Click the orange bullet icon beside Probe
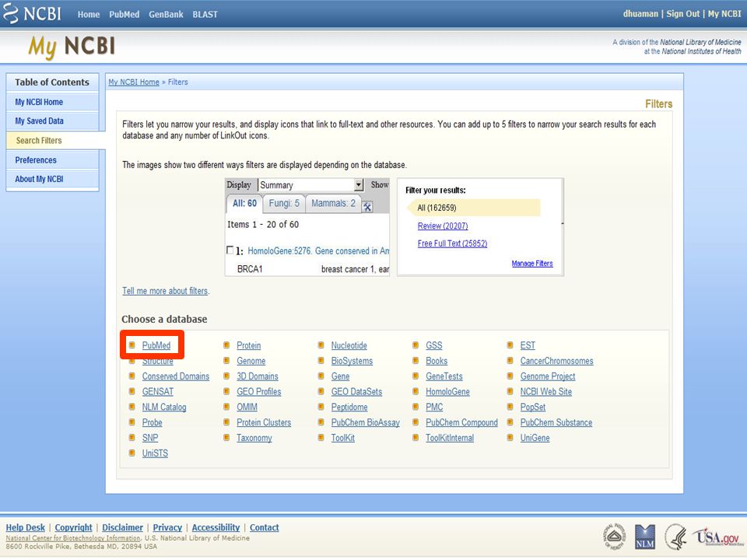This screenshot has width=747, height=560. tap(132, 422)
